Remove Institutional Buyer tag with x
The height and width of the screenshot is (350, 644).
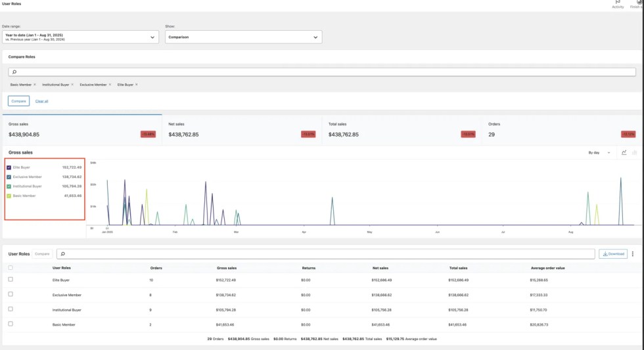(x=72, y=85)
